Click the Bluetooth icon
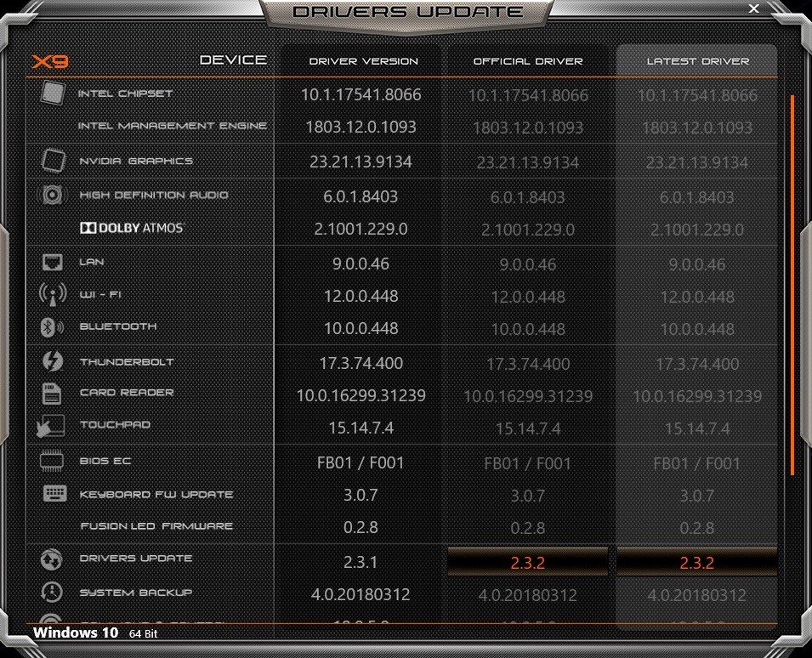This screenshot has height=658, width=812. tap(52, 327)
